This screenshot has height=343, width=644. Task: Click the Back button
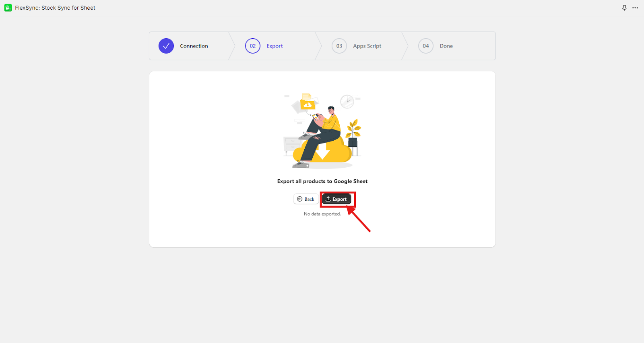pos(306,199)
